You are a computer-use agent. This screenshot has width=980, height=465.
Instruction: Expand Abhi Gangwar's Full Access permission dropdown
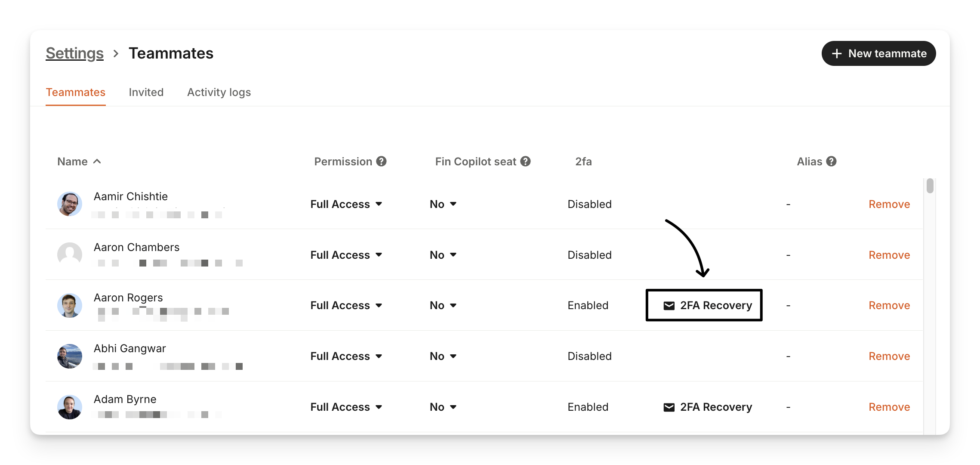(x=346, y=356)
